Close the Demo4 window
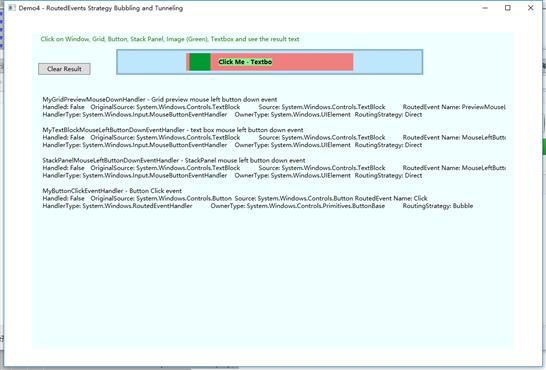Screen dimensions: 546x370 click(x=530, y=8)
